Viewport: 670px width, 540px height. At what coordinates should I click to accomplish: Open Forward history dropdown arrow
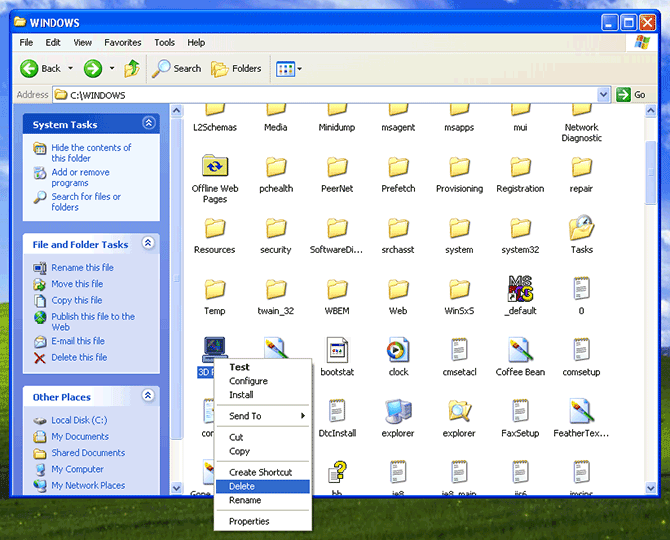click(112, 68)
